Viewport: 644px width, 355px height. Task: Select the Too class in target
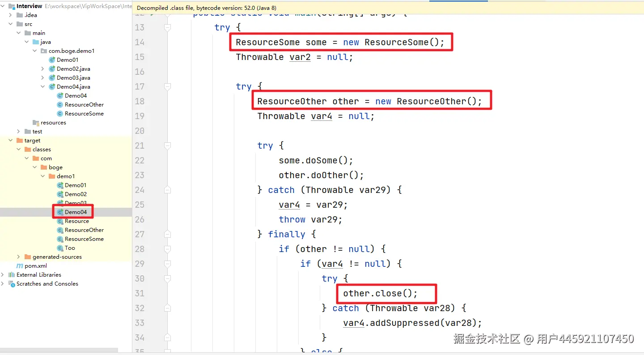pyautogui.click(x=70, y=248)
